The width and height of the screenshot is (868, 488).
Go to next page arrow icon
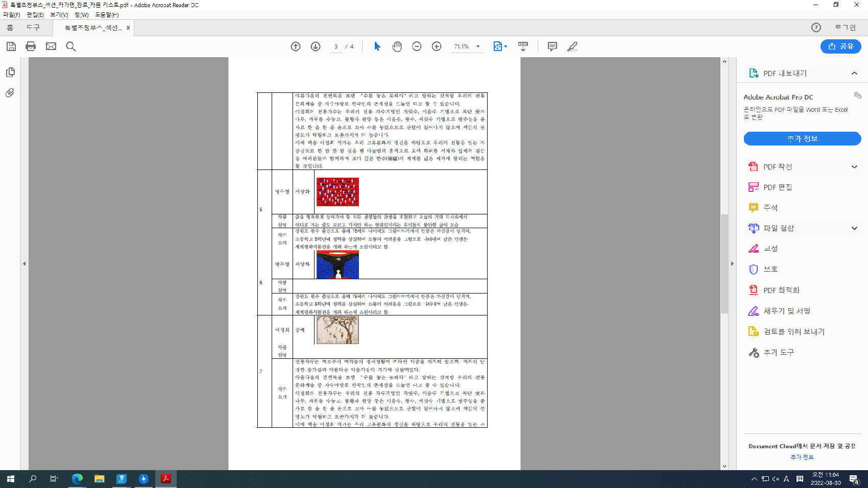coord(316,46)
